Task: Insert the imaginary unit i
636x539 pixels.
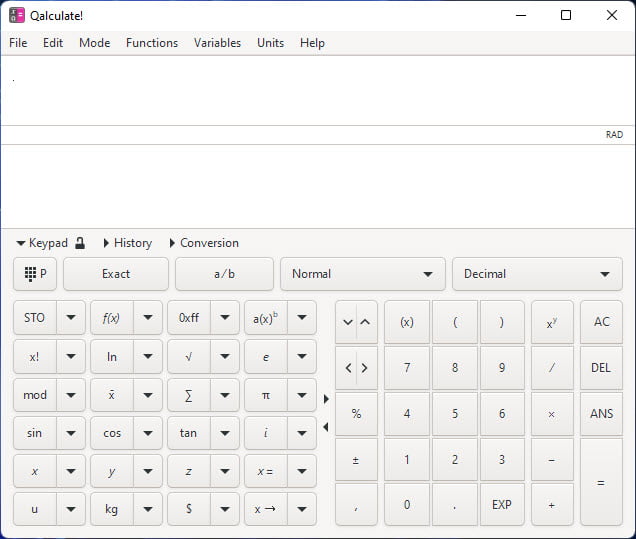Action: (266, 433)
